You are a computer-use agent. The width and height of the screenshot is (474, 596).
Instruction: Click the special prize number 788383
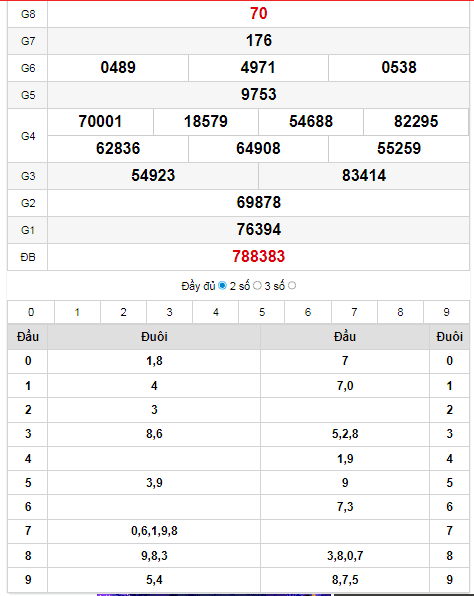click(258, 257)
